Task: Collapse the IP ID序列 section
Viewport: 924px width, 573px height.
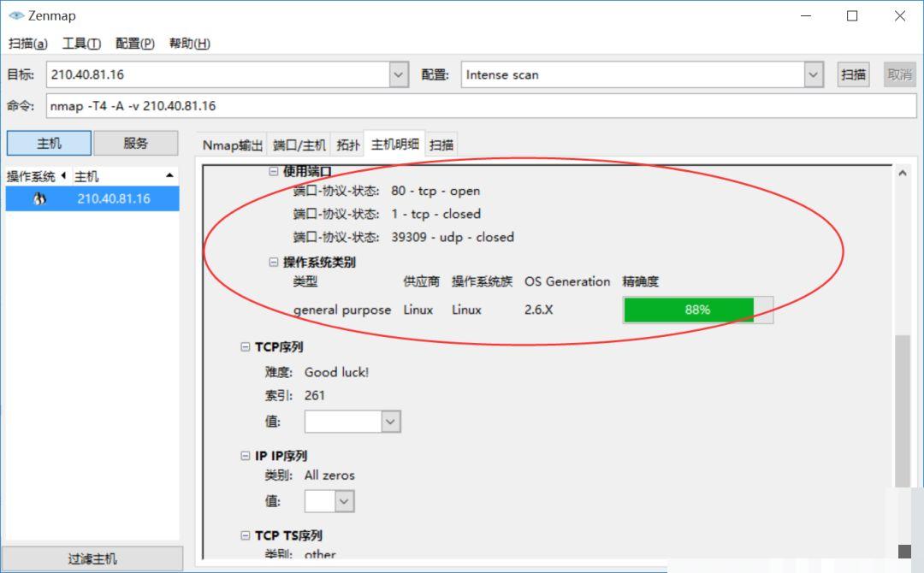Action: pos(246,456)
